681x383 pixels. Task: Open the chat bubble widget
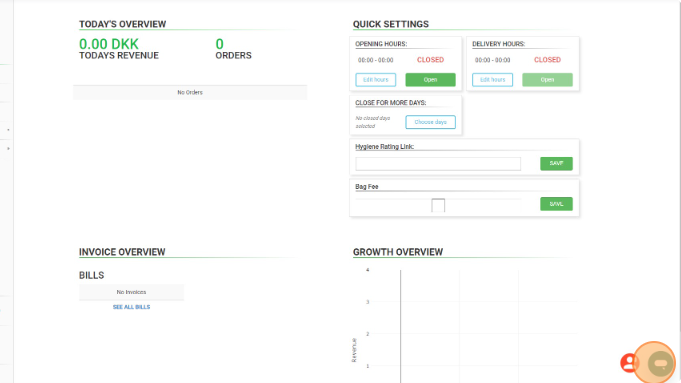tap(660, 363)
